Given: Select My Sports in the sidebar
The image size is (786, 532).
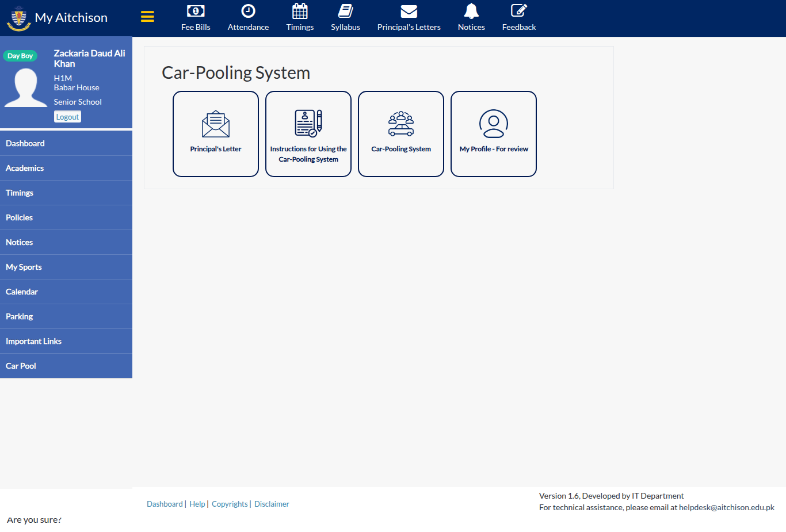Looking at the screenshot, I should tap(66, 267).
